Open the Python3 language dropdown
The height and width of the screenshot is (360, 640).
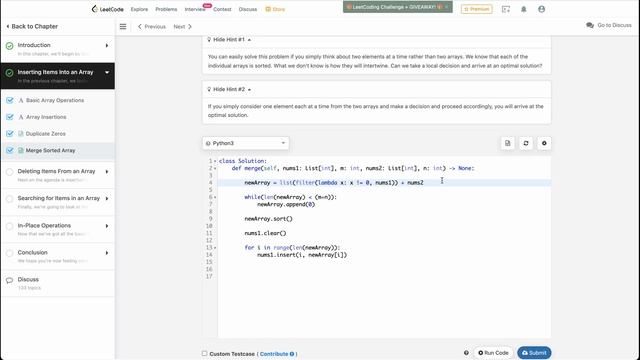(246, 143)
